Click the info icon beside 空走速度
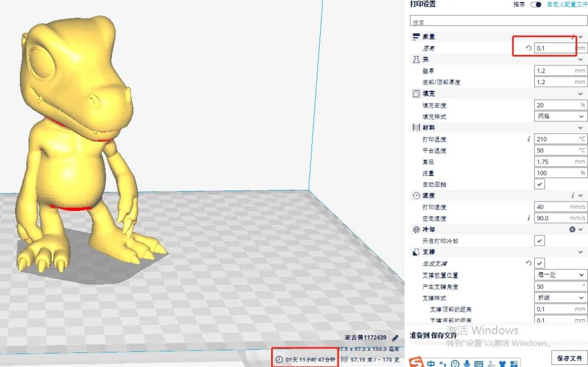The image size is (588, 367). pos(528,218)
